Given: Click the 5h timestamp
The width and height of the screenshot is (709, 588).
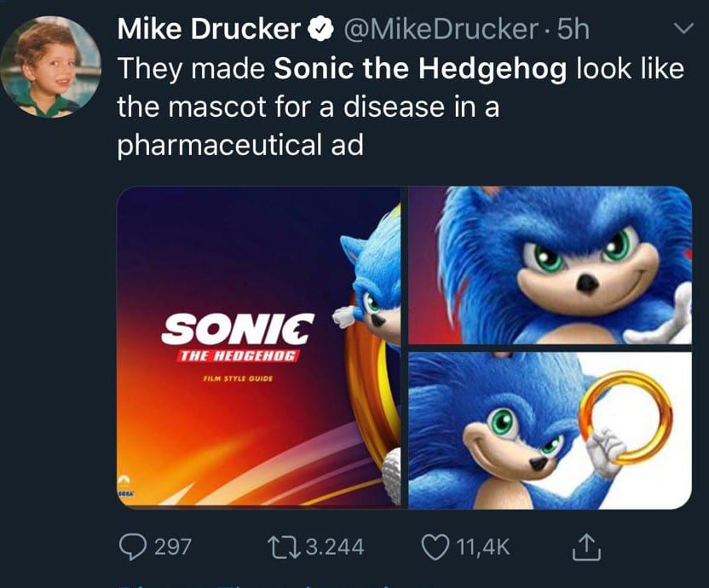Looking at the screenshot, I should click(x=571, y=30).
